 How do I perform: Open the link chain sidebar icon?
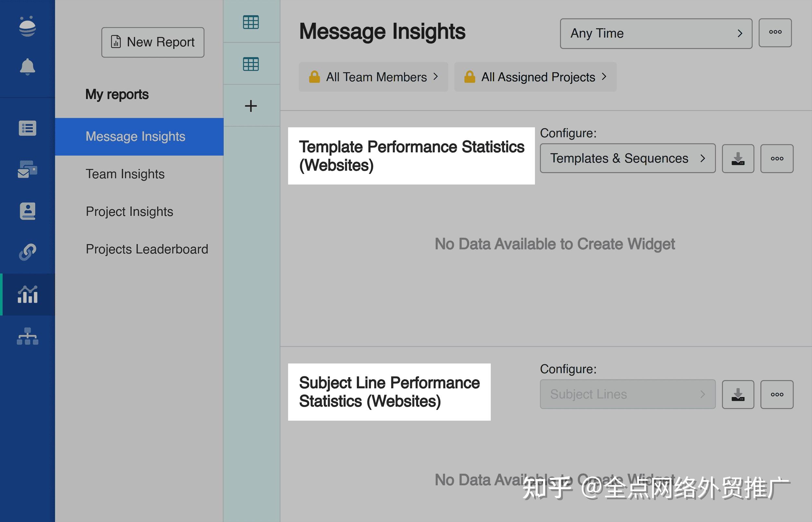pos(28,252)
